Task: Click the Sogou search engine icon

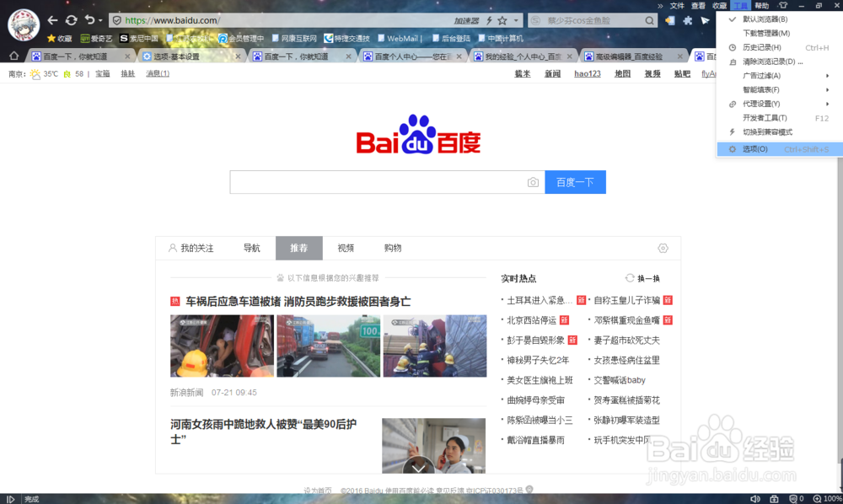Action: click(535, 21)
